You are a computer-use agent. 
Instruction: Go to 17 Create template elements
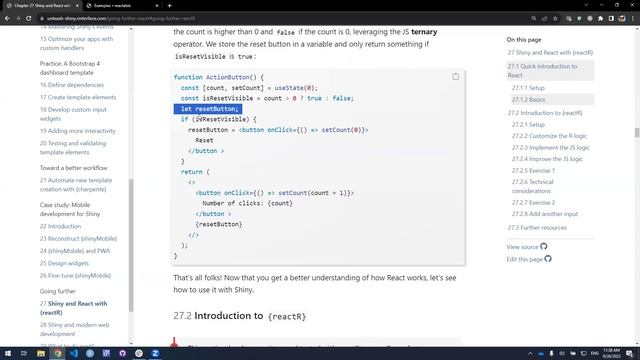pos(78,97)
